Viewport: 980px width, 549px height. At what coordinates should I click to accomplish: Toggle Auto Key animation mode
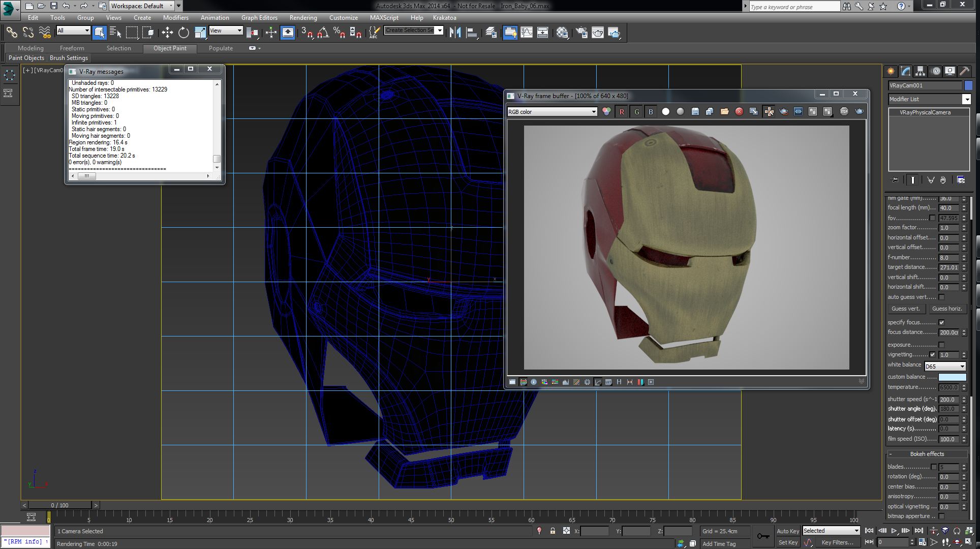click(x=788, y=531)
